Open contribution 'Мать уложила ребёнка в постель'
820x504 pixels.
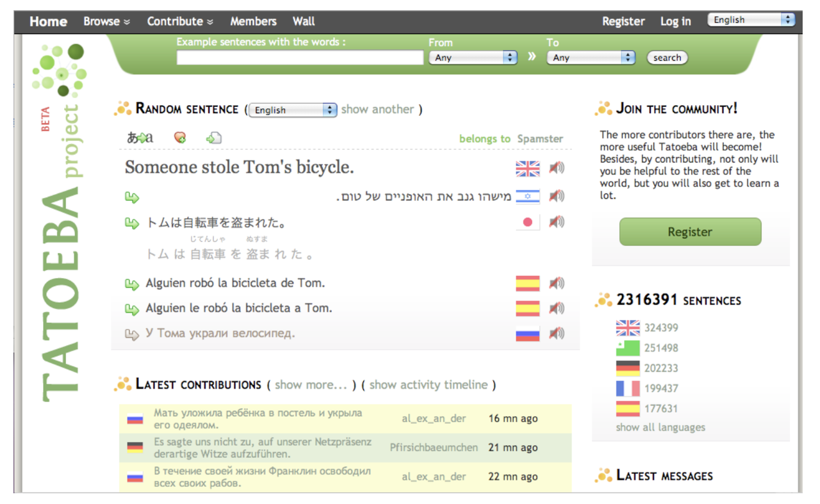click(x=258, y=419)
